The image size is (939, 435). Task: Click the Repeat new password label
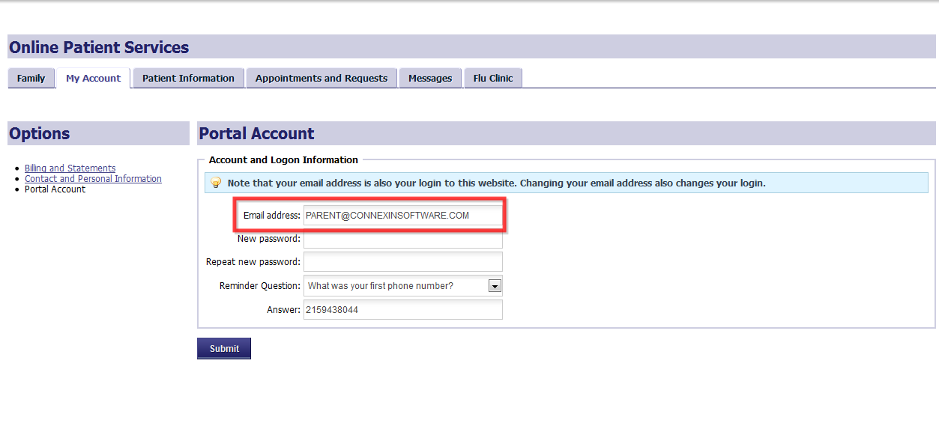253,262
